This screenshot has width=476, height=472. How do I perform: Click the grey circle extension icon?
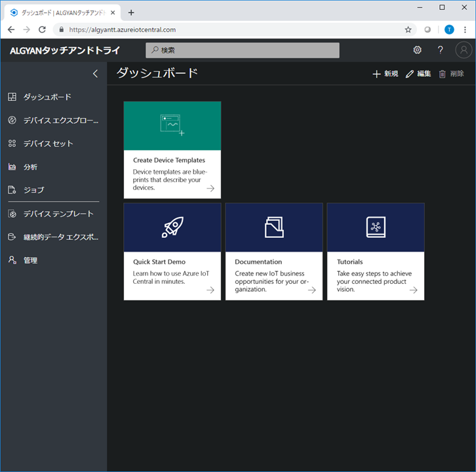click(x=427, y=29)
